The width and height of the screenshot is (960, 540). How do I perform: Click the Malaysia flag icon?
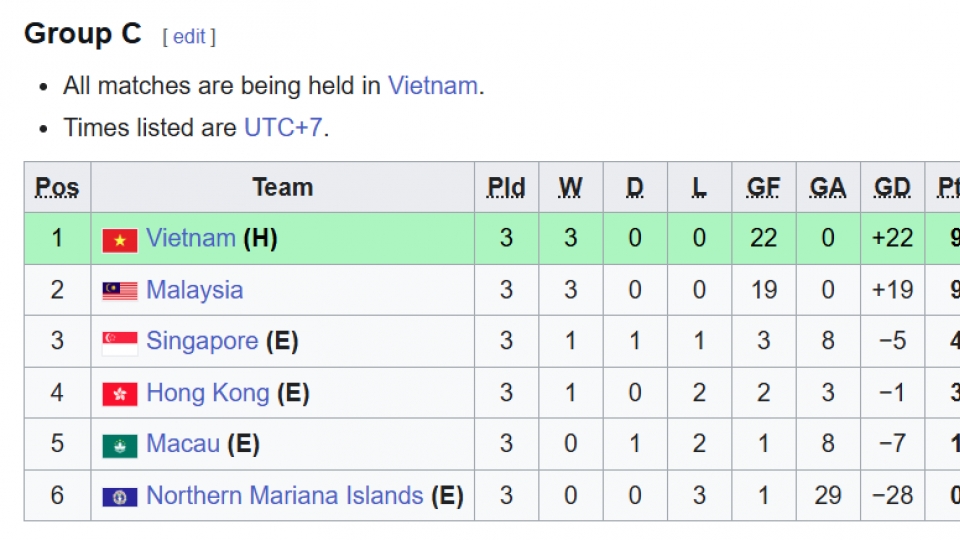coord(120,291)
